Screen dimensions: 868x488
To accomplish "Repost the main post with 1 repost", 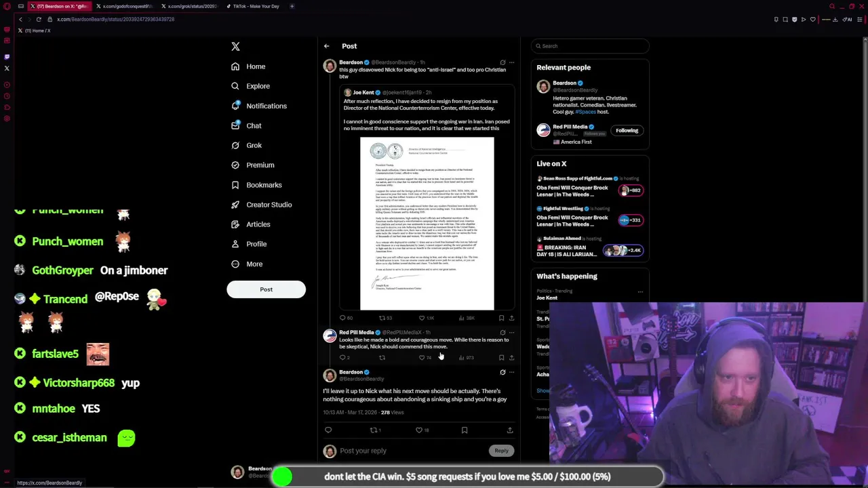I will (375, 430).
